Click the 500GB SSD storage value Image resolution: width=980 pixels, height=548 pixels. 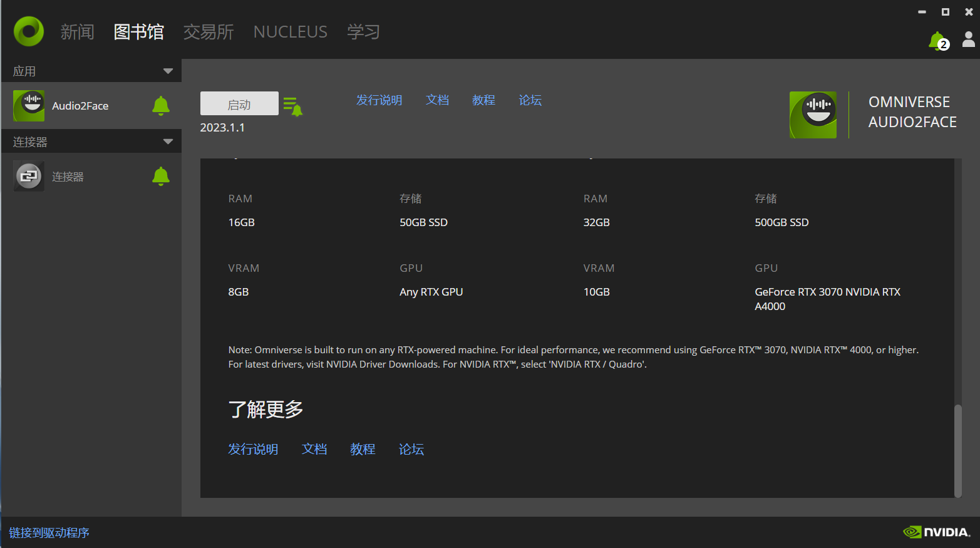pyautogui.click(x=782, y=222)
